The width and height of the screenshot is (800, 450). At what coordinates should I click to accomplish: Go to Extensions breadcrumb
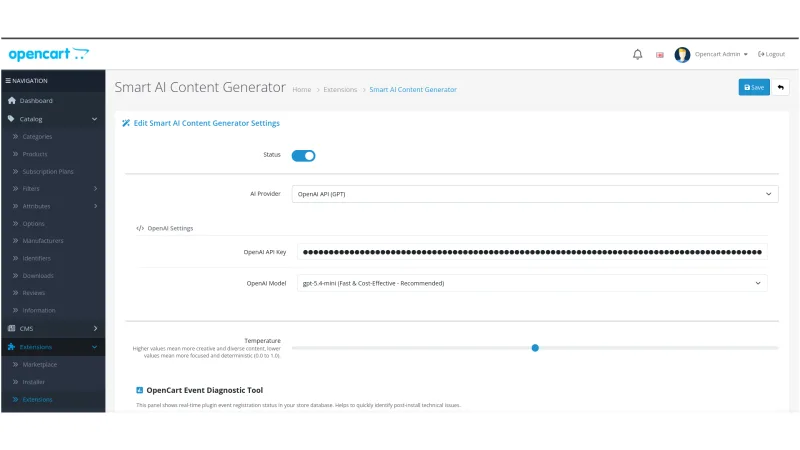point(340,90)
